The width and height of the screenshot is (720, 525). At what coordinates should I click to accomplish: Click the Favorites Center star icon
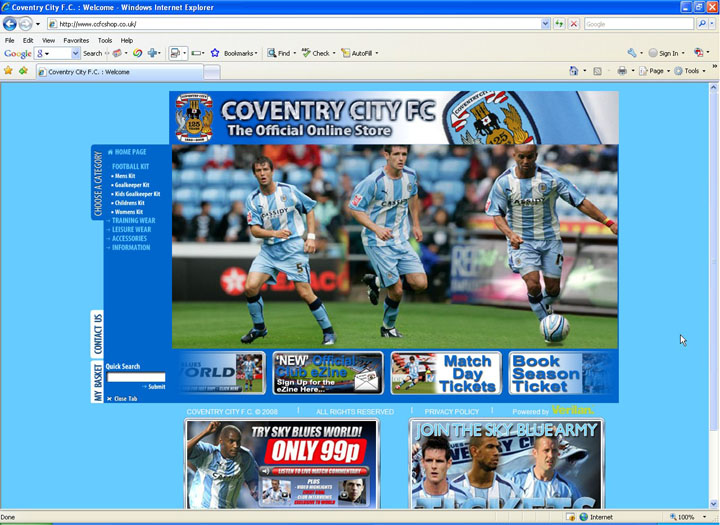pyautogui.click(x=9, y=71)
